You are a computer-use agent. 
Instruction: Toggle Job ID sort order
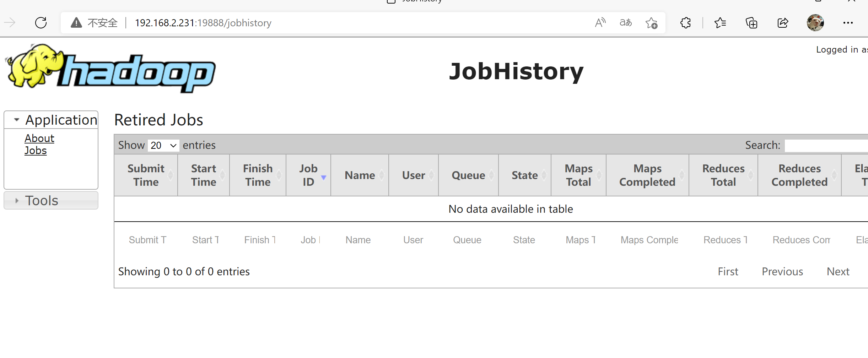pyautogui.click(x=308, y=175)
